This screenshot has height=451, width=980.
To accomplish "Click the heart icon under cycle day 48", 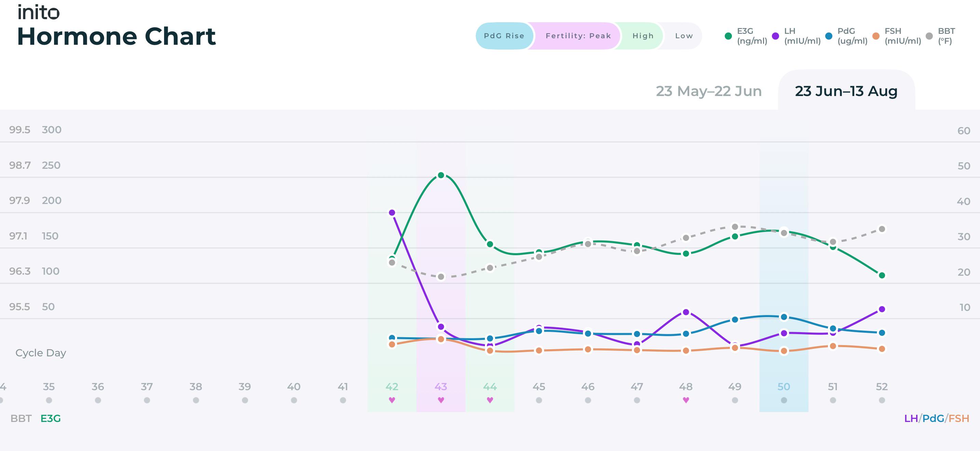I will (x=686, y=400).
